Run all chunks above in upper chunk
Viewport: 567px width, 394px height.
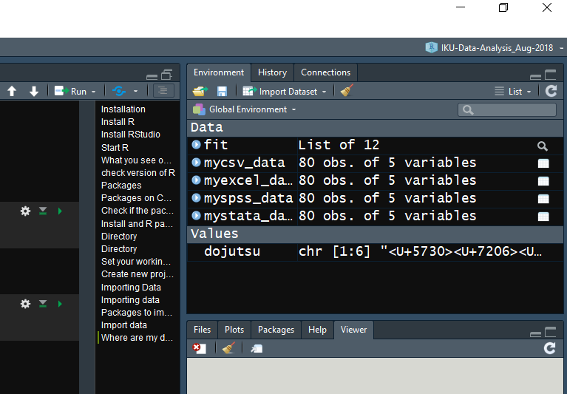[43, 211]
